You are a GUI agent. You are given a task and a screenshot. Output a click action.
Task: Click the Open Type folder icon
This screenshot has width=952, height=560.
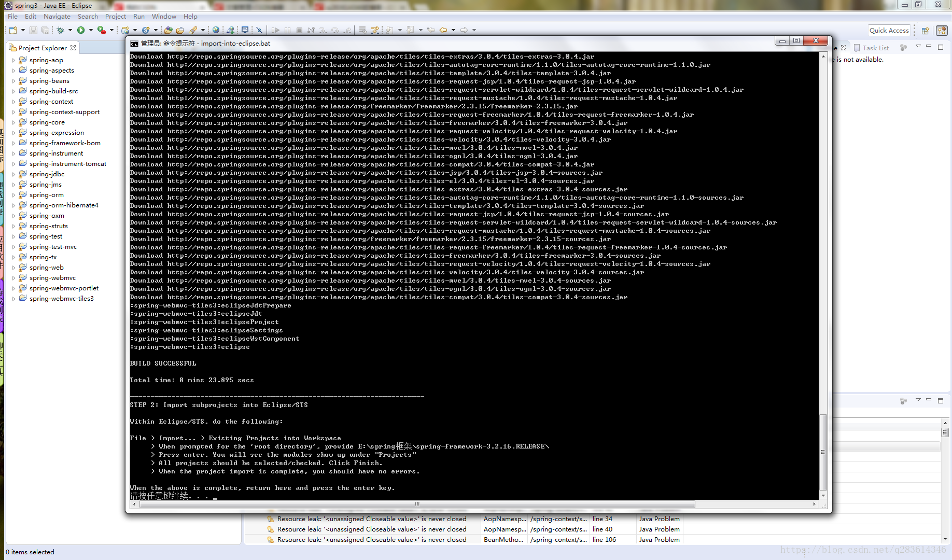pos(169,30)
